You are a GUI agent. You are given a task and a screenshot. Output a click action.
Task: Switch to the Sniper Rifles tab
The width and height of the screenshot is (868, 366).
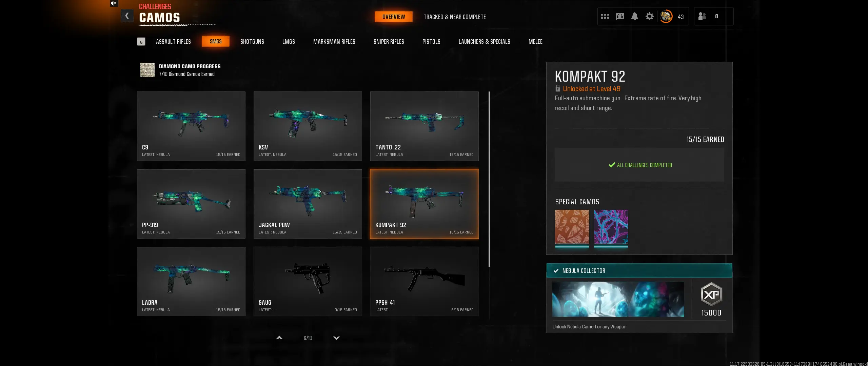pos(389,41)
